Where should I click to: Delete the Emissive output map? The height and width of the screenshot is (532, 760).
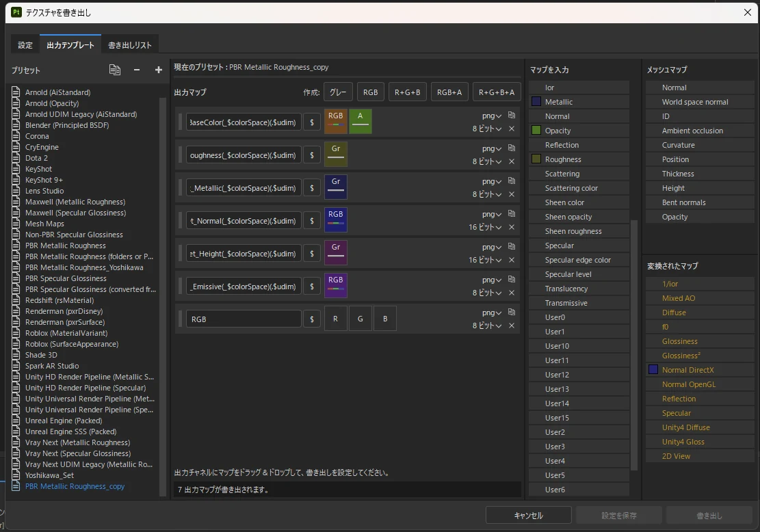coord(512,293)
